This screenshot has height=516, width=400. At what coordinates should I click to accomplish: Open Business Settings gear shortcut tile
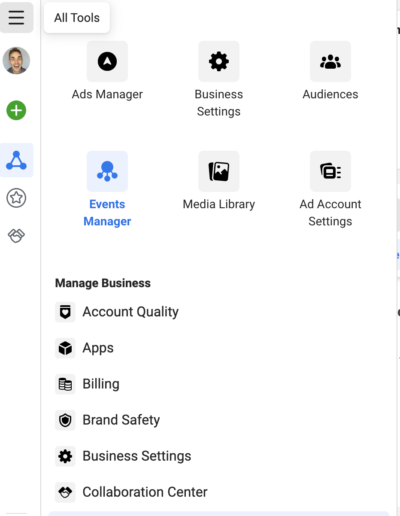click(219, 61)
